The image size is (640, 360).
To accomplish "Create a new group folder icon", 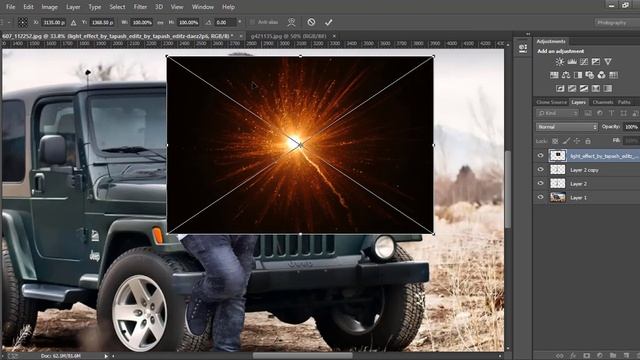I will click(613, 356).
